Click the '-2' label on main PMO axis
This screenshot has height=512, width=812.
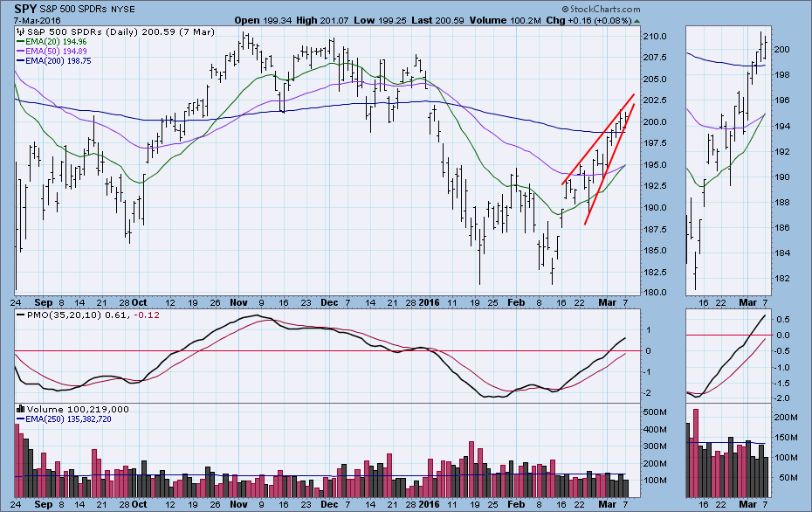[x=648, y=393]
